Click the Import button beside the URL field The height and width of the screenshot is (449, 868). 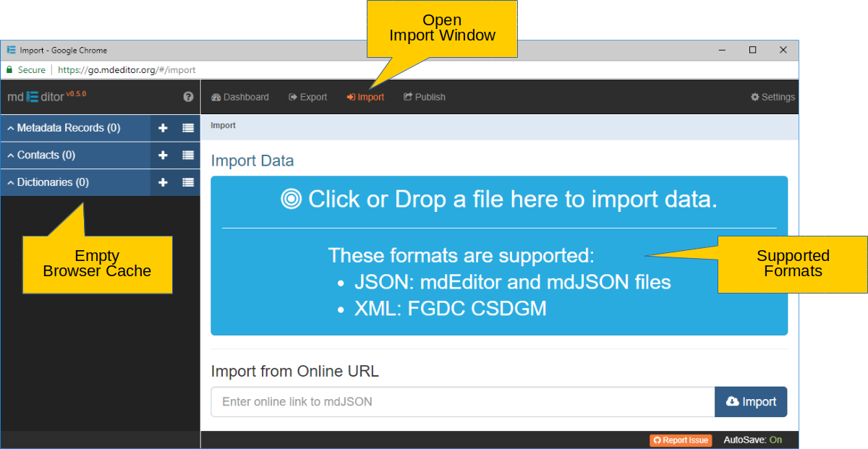click(751, 402)
